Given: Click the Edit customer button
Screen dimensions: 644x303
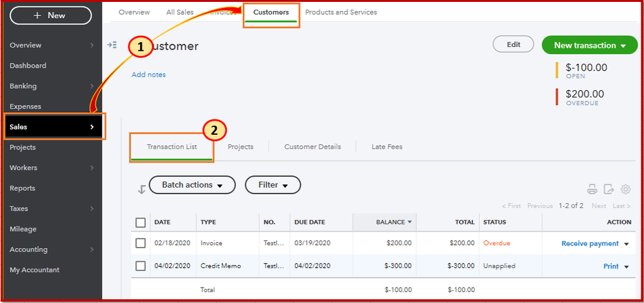Looking at the screenshot, I should pyautogui.click(x=513, y=44).
